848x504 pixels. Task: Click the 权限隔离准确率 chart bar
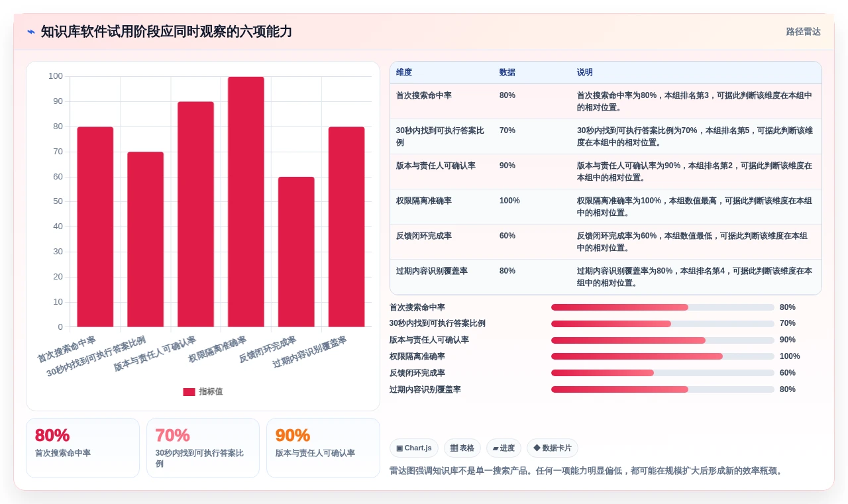click(246, 201)
